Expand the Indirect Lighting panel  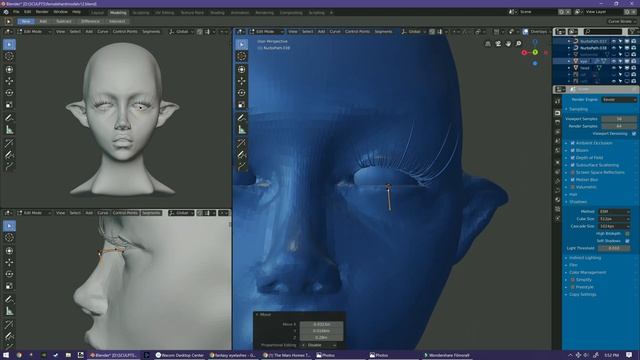tap(584, 258)
